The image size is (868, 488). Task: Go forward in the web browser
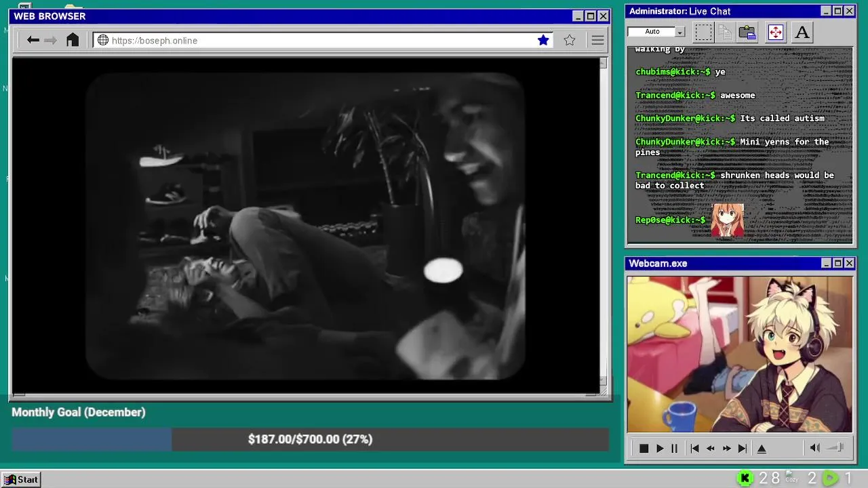click(x=51, y=40)
